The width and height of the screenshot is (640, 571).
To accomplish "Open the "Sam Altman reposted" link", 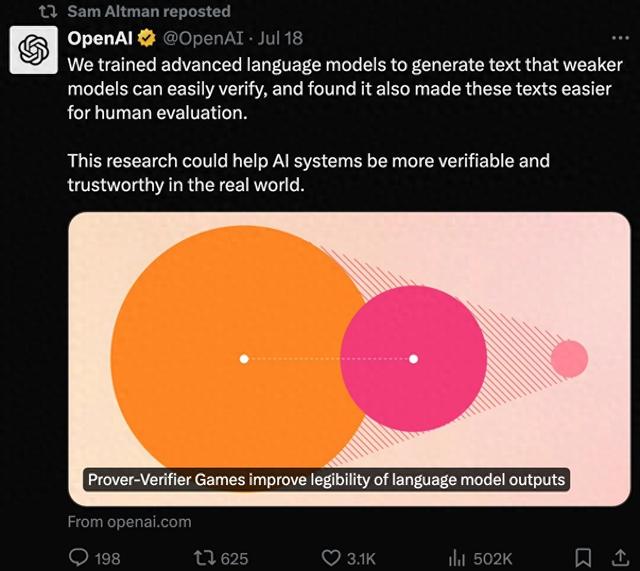I will tap(148, 12).
